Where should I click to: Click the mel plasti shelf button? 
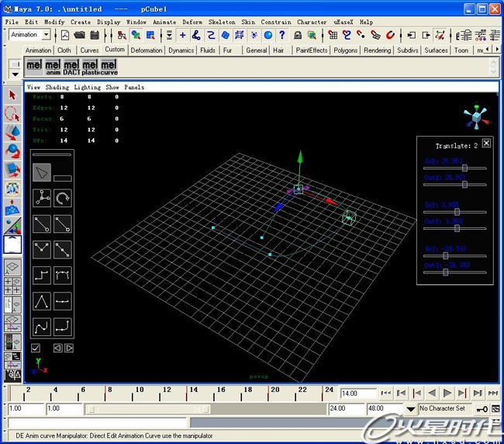point(90,68)
